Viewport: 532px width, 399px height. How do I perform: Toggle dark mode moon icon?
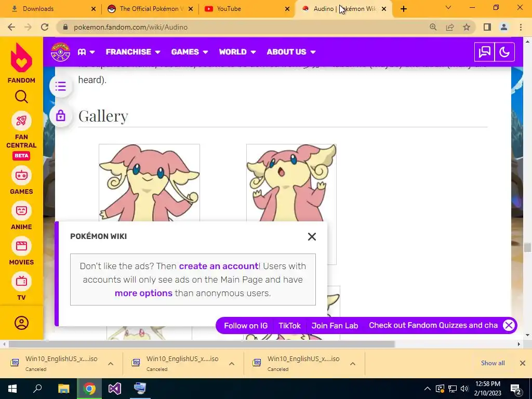pyautogui.click(x=504, y=52)
